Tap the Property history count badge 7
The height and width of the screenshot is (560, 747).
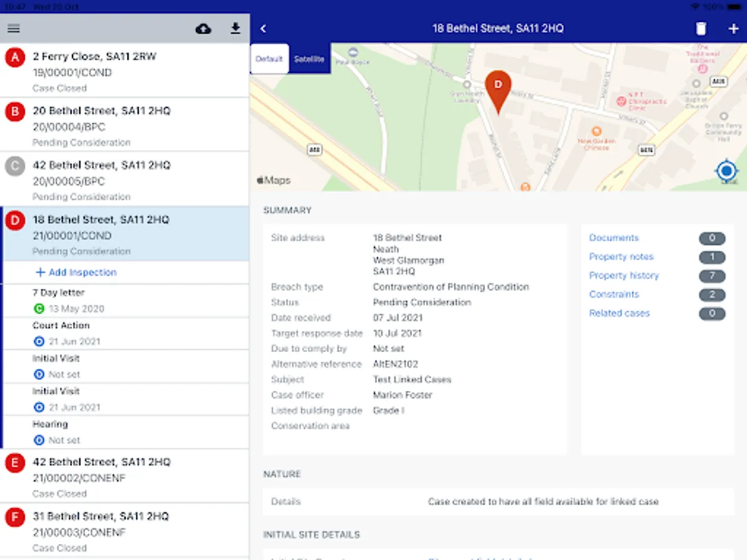coord(712,276)
